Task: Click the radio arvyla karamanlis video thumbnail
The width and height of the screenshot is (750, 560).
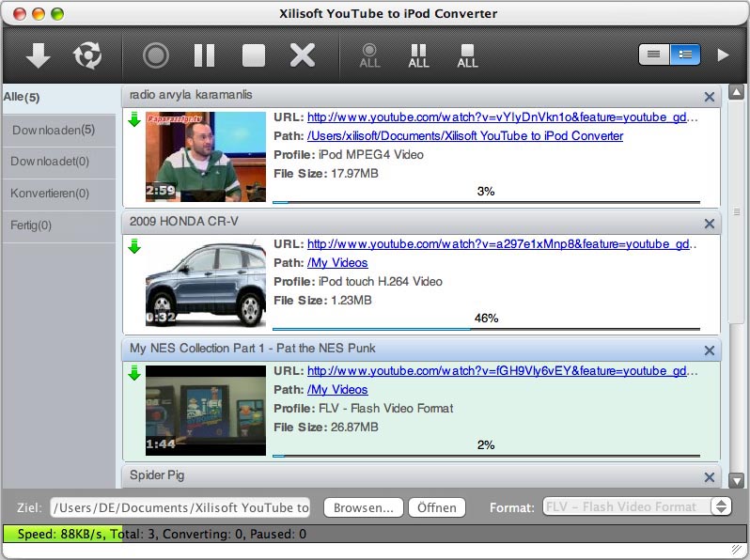Action: pyautogui.click(x=206, y=157)
